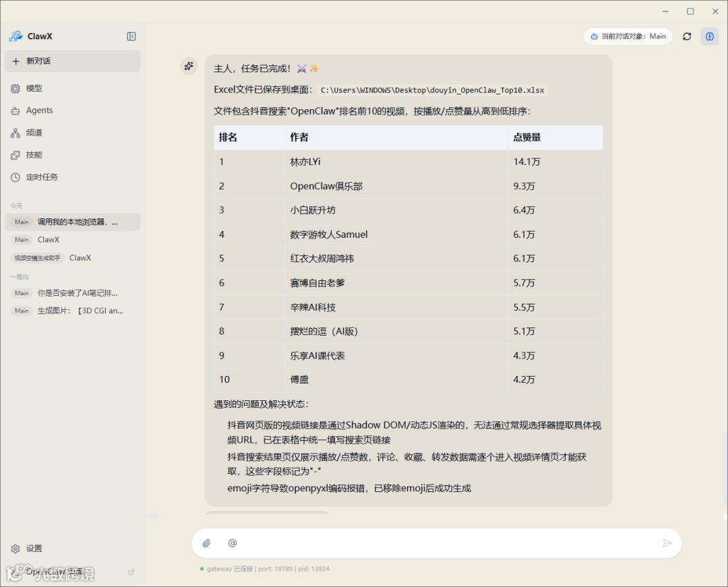Click the file path douyin_OpenClaw_Top10.xlsx
Image resolution: width=728 pixels, height=587 pixels.
coord(432,90)
